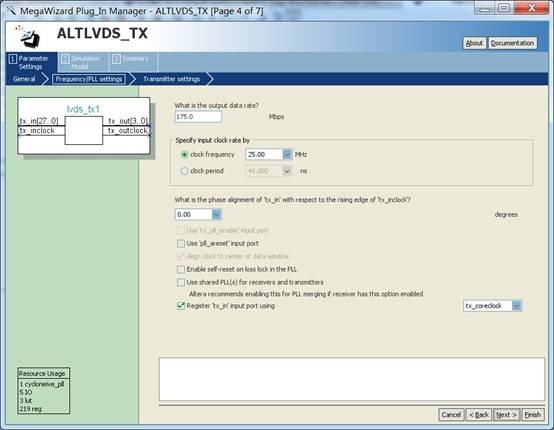The image size is (554, 430).
Task: Expand the phase alignment degrees dropdown
Action: (216, 214)
